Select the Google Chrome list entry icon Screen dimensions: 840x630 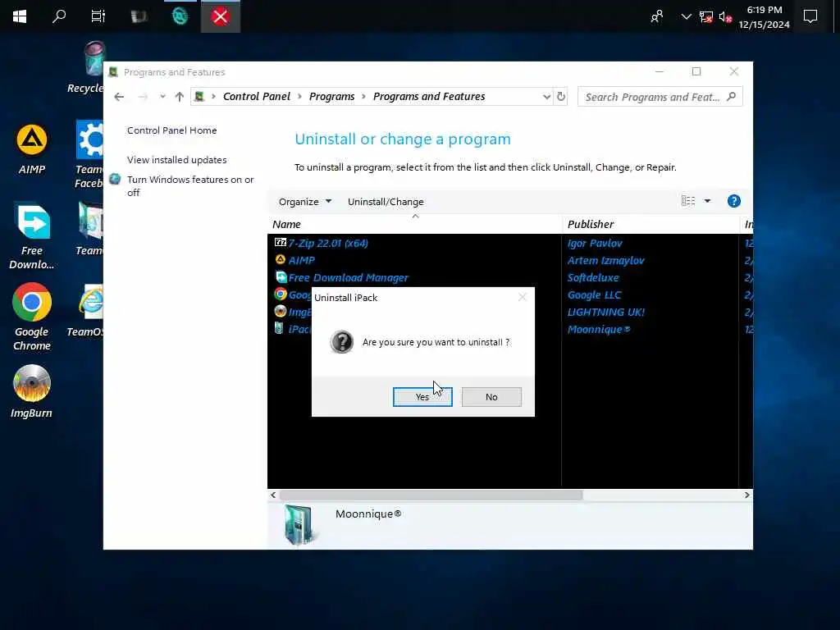click(x=281, y=294)
